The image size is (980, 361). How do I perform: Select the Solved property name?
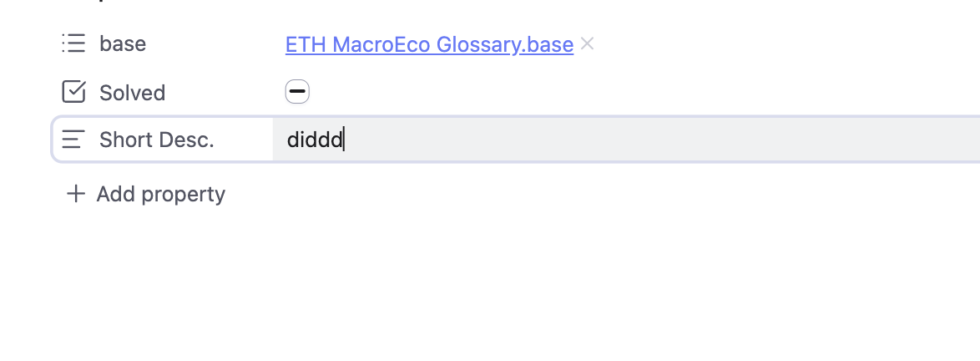(132, 92)
